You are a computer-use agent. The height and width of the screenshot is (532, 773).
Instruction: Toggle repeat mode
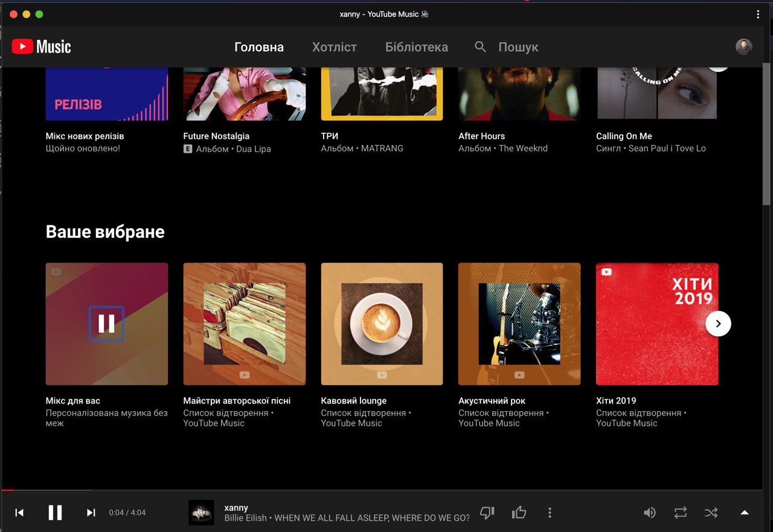pos(681,513)
